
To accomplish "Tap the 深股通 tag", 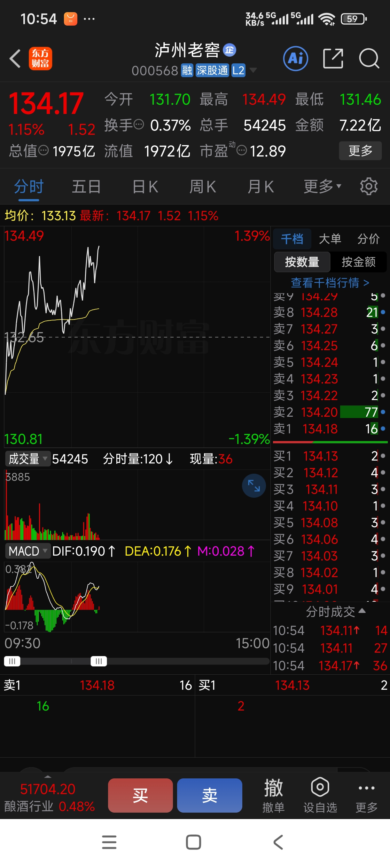I will [x=212, y=70].
